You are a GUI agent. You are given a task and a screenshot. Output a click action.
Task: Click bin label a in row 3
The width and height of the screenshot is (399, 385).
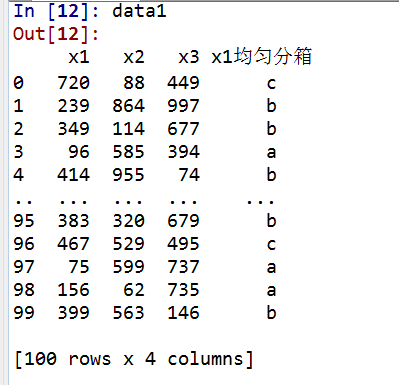[x=271, y=152]
